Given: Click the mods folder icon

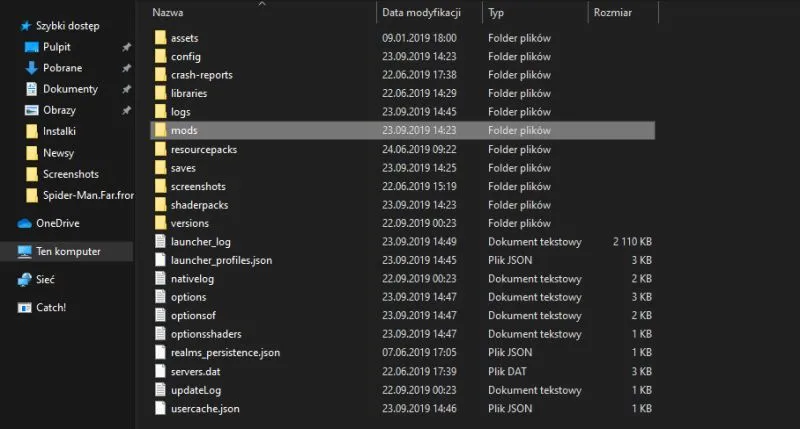Looking at the screenshot, I should point(161,130).
